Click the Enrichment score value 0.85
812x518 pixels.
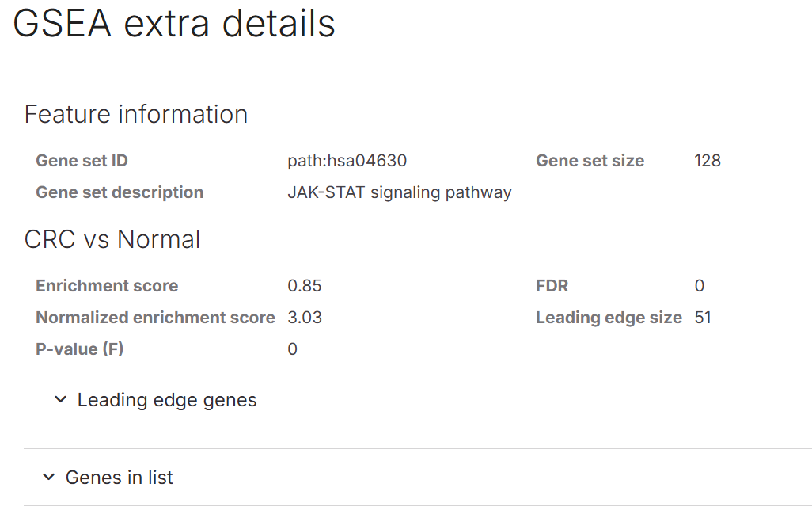coord(305,286)
